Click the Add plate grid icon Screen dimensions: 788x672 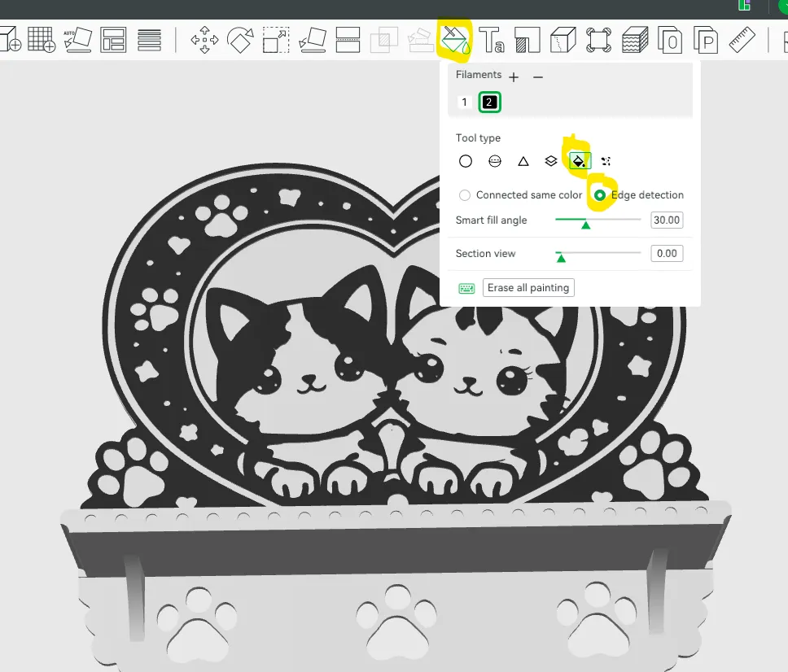pos(41,39)
